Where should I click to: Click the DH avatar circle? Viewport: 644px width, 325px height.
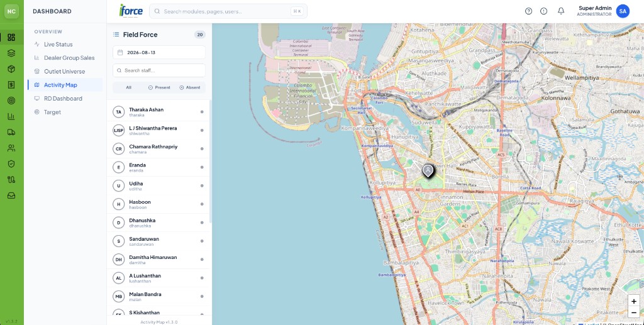(119, 260)
